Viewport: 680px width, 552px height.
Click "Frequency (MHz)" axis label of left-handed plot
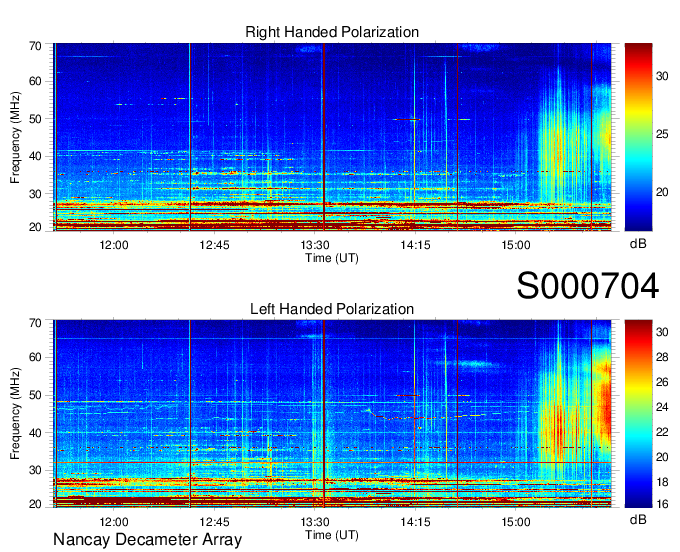pyautogui.click(x=15, y=414)
